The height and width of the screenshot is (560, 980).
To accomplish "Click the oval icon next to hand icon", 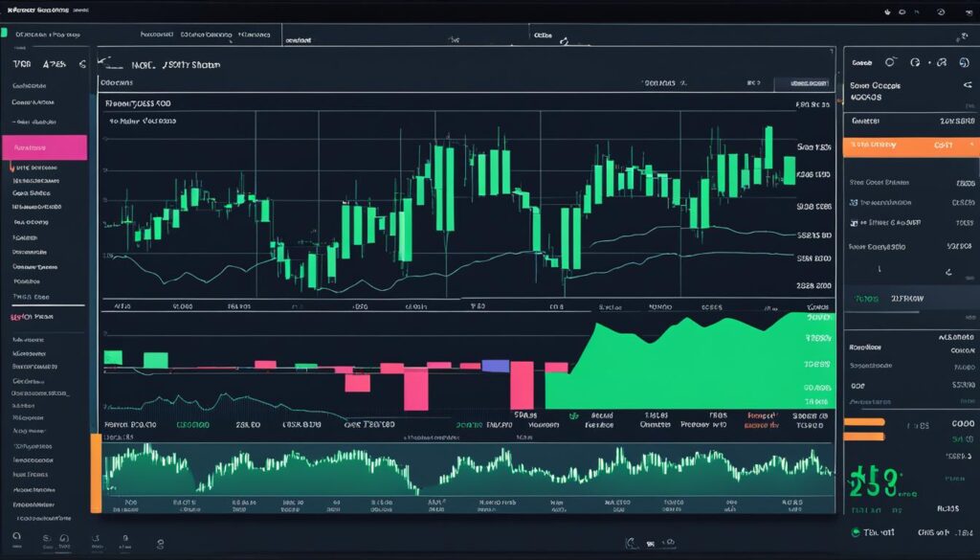I will 903,11.
